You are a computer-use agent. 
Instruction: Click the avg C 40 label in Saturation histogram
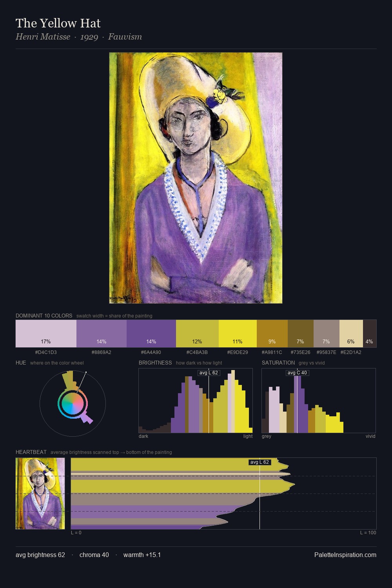(297, 373)
